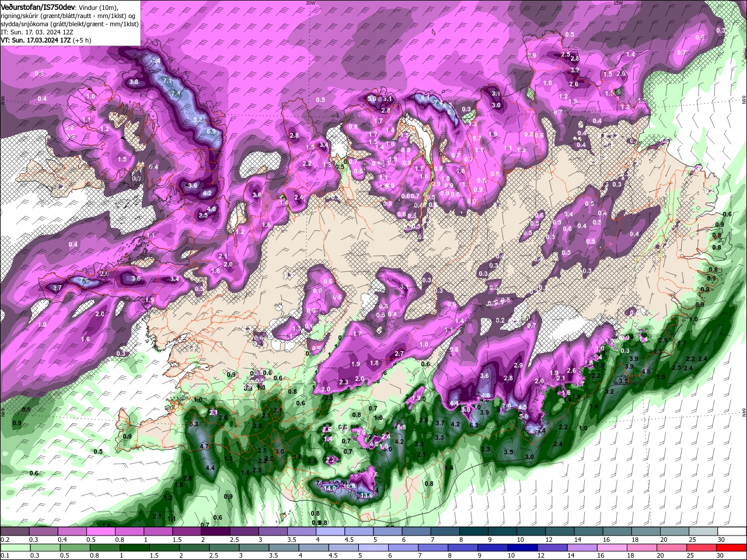The height and width of the screenshot is (560, 747).
Task: Click the '0.1' label starting the rain legend
Action: point(5,555)
